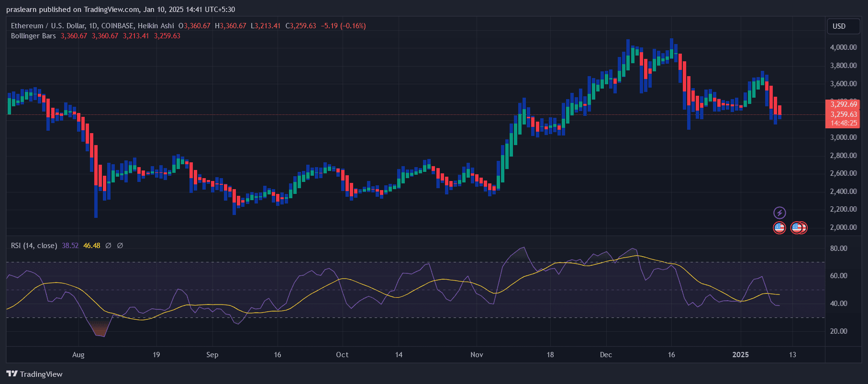Select the Bollinger Bars indicator label
The height and width of the screenshot is (384, 868).
(x=33, y=36)
